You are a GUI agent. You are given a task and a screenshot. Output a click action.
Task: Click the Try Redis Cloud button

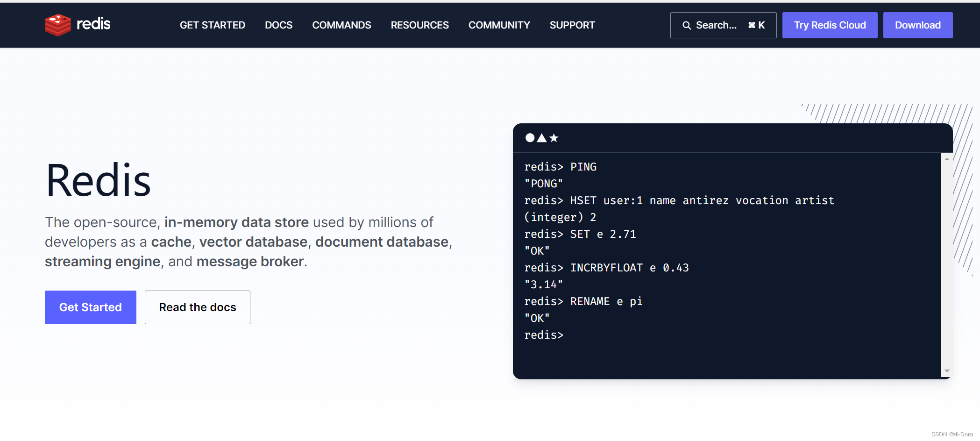coord(830,25)
